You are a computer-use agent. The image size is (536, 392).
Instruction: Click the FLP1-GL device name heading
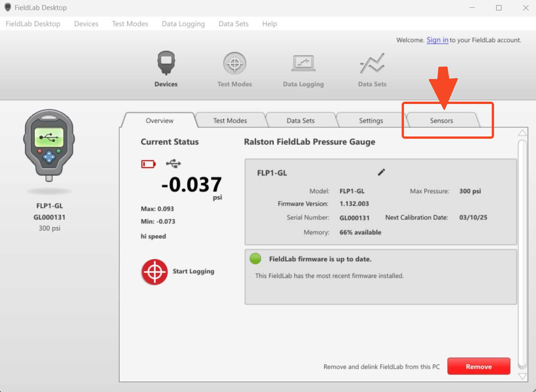tap(272, 173)
